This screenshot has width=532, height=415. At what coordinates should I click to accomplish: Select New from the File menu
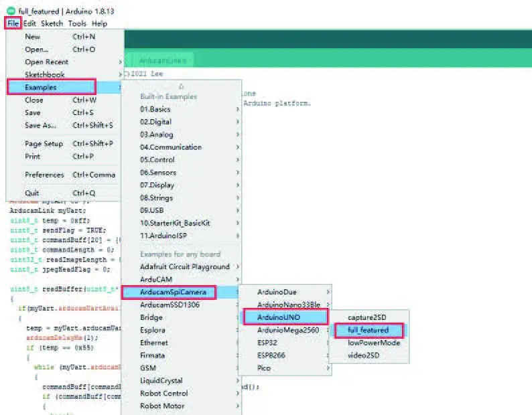64,37
